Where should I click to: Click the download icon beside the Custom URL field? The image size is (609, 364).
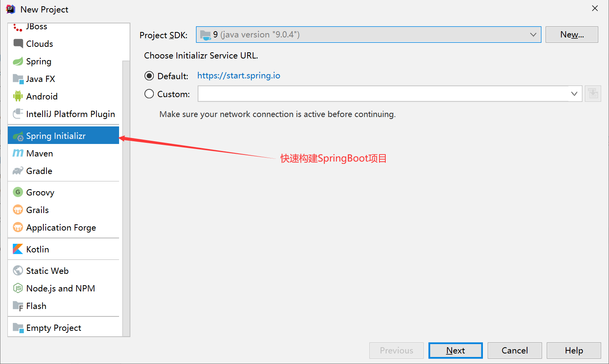pyautogui.click(x=593, y=94)
